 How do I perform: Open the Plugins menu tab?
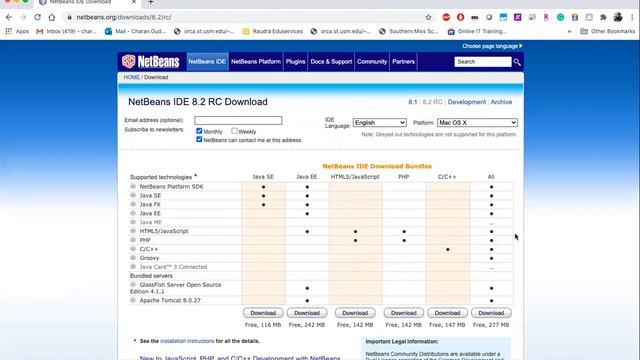click(296, 62)
